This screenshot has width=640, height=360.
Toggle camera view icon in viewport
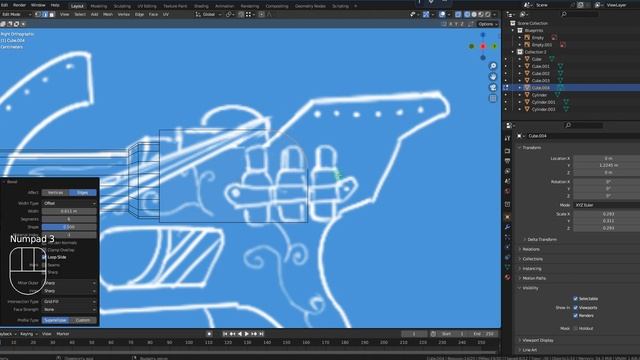493,87
